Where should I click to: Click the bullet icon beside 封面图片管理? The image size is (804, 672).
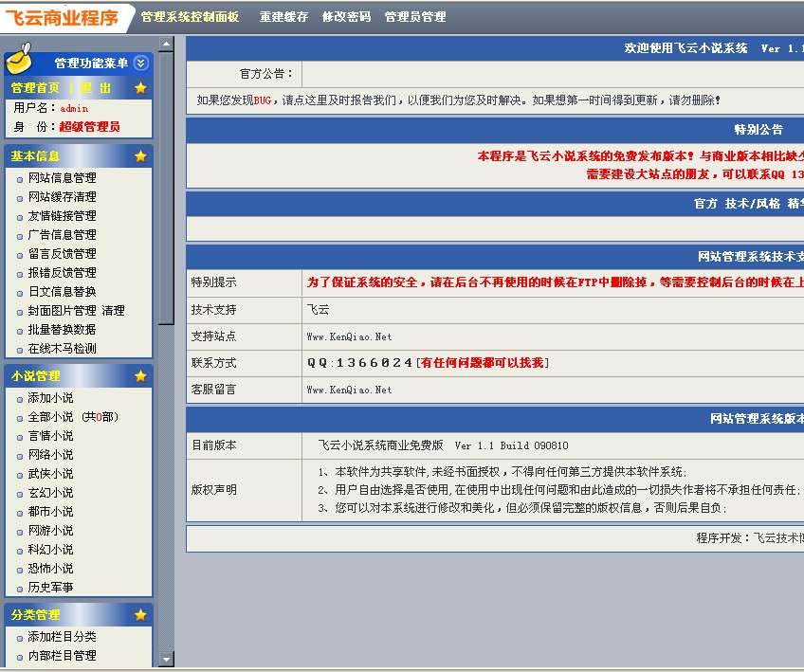point(21,310)
